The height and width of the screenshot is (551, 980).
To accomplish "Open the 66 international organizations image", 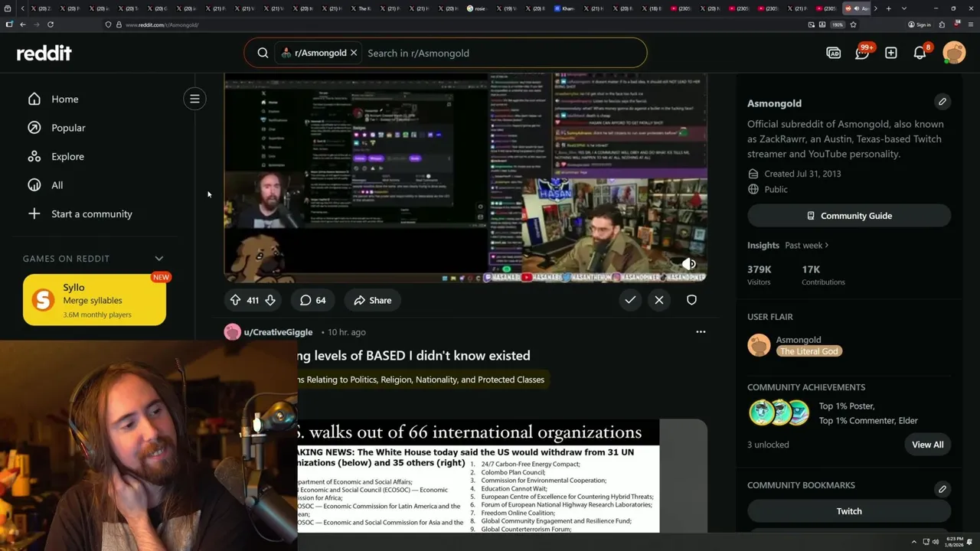I will pos(479,476).
